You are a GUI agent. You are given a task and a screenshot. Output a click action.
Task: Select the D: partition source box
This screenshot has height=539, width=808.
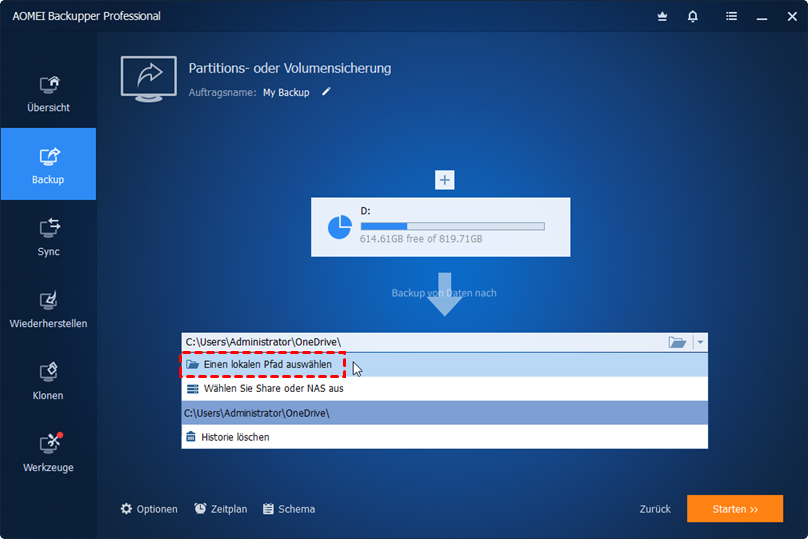[441, 227]
